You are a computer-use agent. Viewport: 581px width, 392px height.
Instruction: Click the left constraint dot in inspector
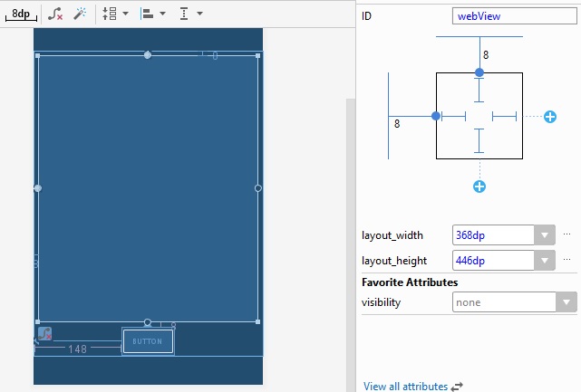(x=436, y=116)
